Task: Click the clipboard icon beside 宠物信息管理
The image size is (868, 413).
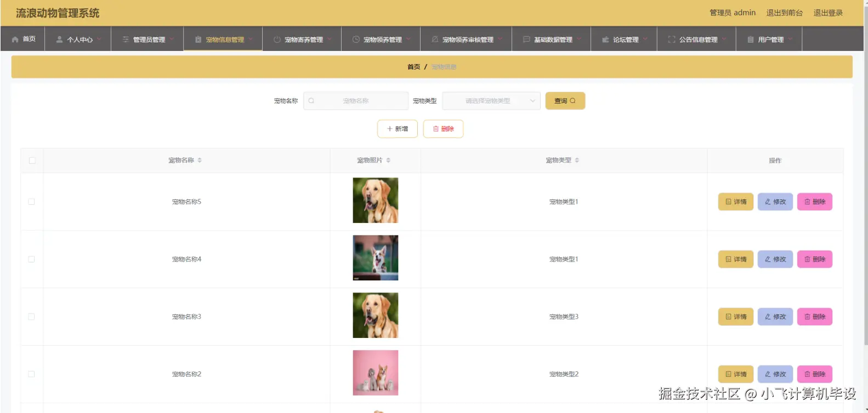Action: coord(198,39)
